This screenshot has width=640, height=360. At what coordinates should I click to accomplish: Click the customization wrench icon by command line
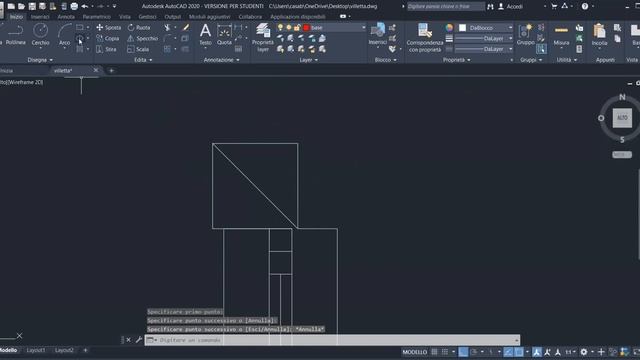(x=138, y=340)
